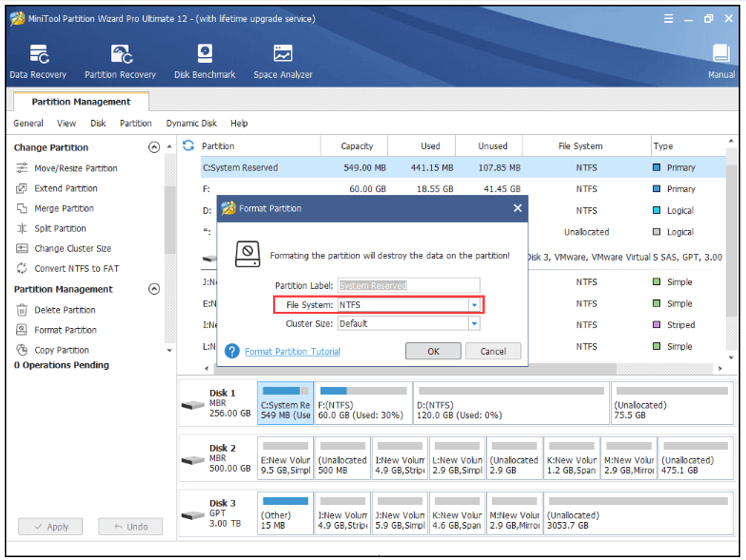Open the View menu
The image size is (746, 560).
pos(67,124)
